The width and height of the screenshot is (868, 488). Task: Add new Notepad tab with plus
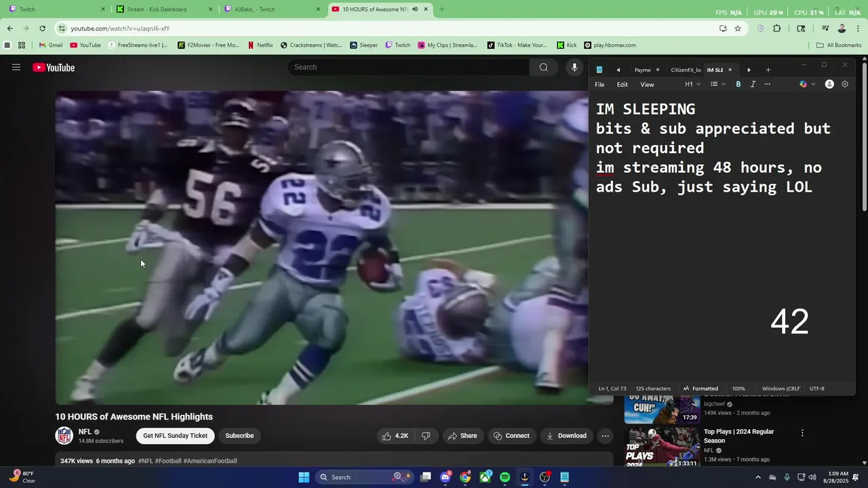click(x=768, y=70)
